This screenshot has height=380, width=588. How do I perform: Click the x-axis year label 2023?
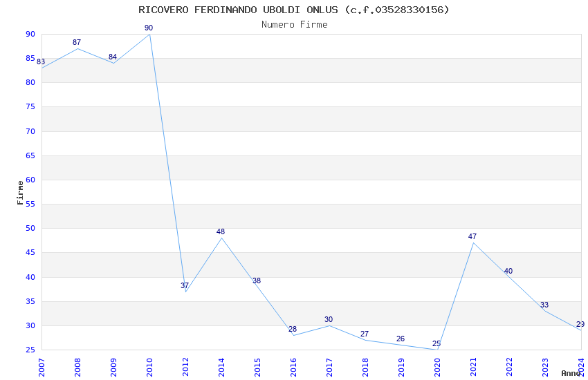(x=546, y=368)
